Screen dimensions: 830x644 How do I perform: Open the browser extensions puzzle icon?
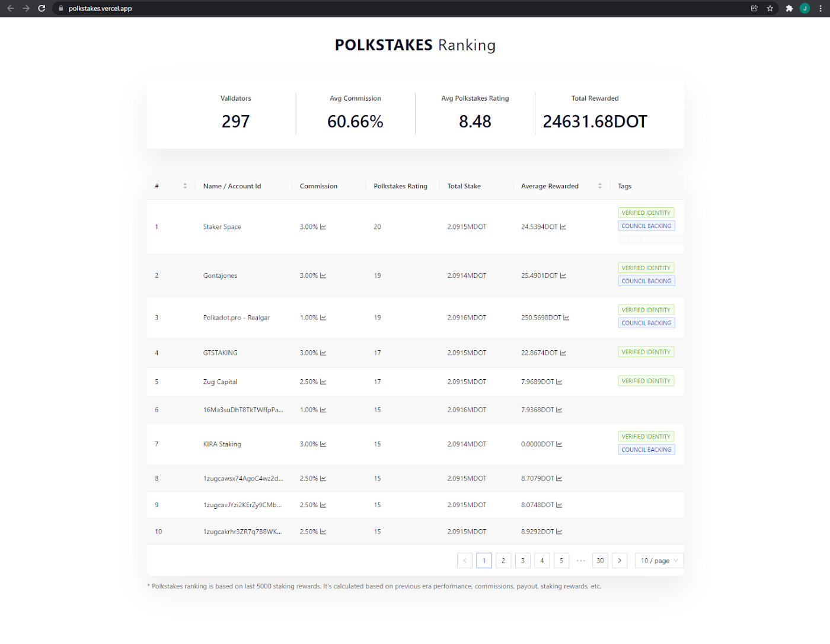point(789,8)
